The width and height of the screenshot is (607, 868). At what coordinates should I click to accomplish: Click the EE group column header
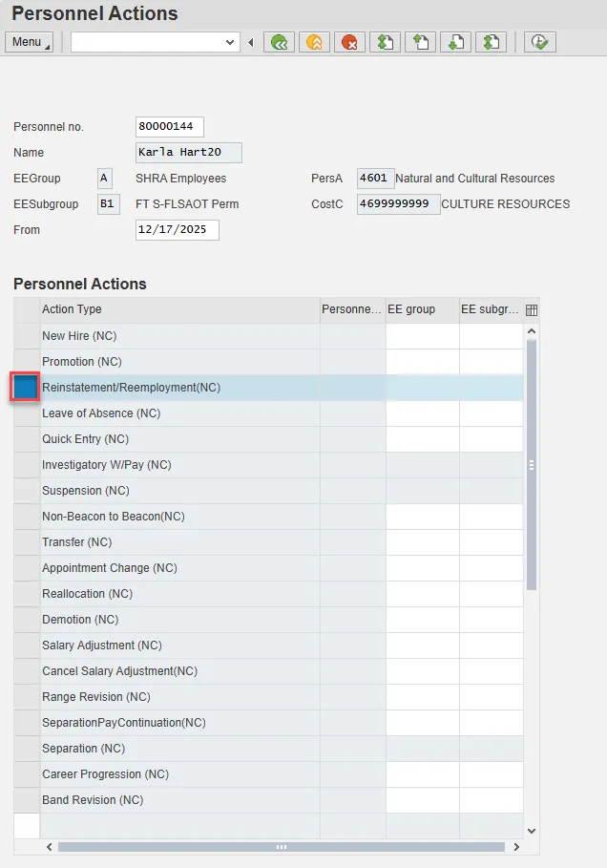point(422,309)
